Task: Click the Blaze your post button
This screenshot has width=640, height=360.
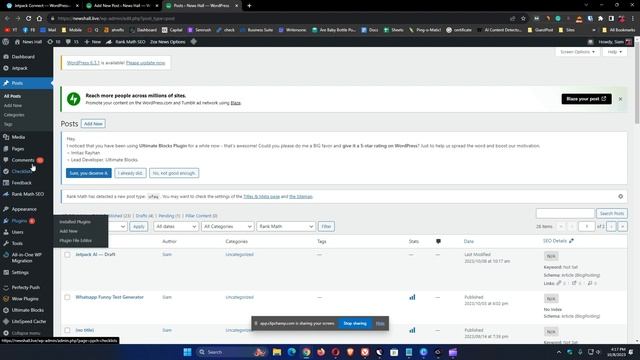Action: 586,99
